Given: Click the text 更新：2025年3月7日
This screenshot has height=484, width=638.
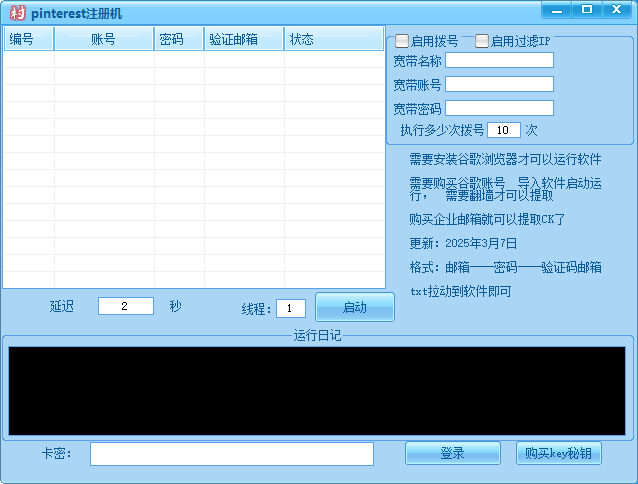Looking at the screenshot, I should (x=463, y=244).
